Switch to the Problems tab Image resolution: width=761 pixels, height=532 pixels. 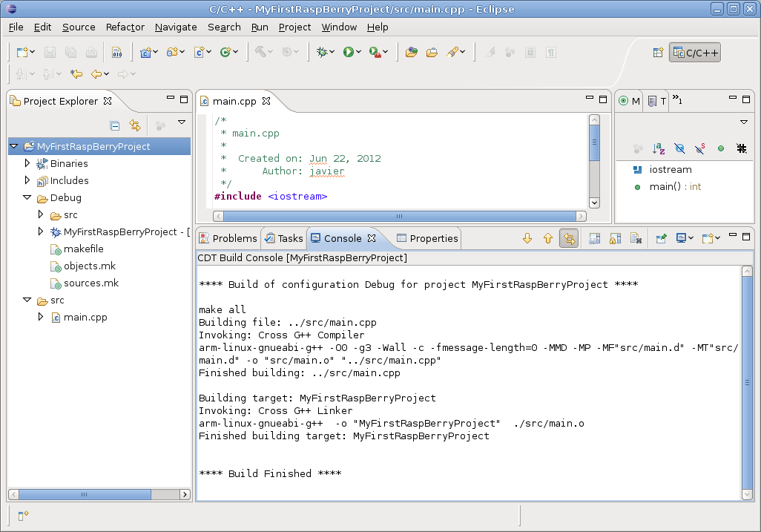(228, 238)
